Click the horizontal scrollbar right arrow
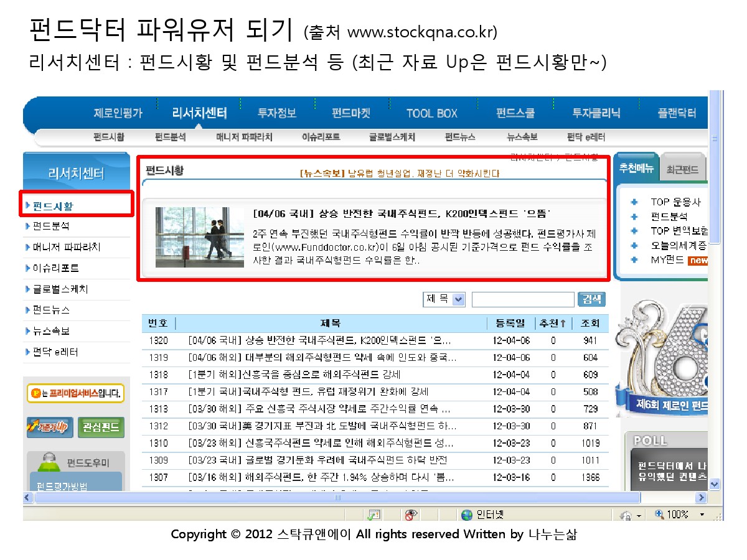Viewport: 747px width, 560px height. tap(702, 498)
